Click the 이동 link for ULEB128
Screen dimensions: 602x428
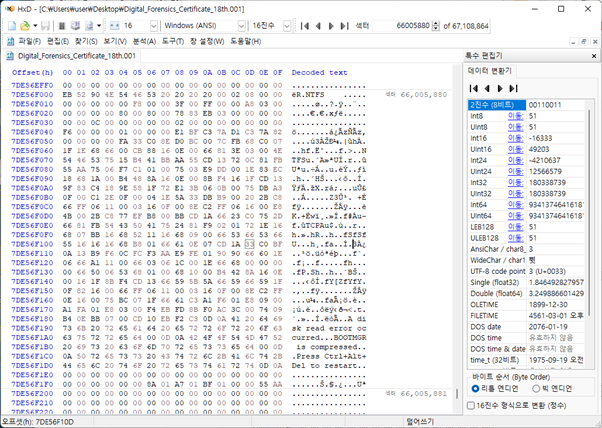click(516, 238)
